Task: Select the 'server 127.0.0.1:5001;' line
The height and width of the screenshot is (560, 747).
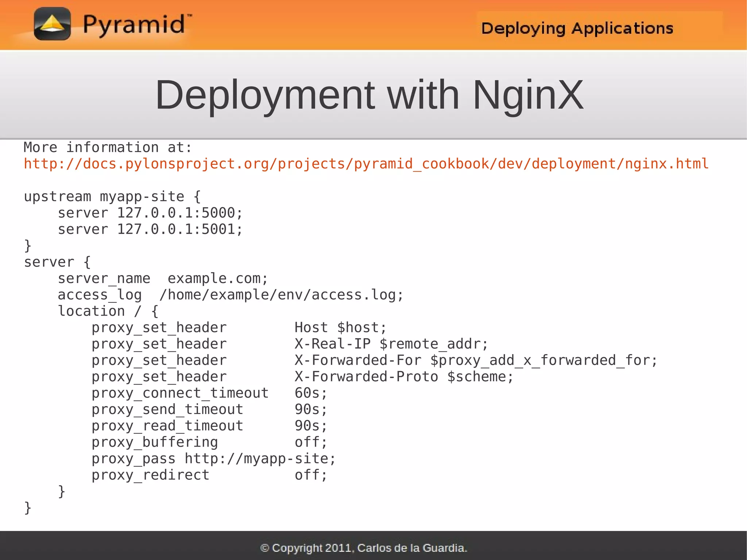Action: [150, 229]
